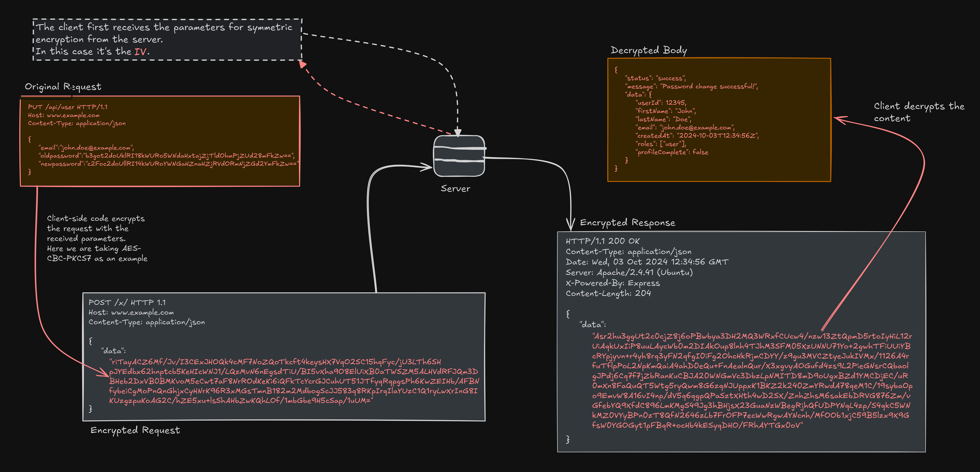Click the arrowhead pointing into Encrypted Response
Image resolution: width=980 pixels, height=472 pixels.
click(570, 225)
